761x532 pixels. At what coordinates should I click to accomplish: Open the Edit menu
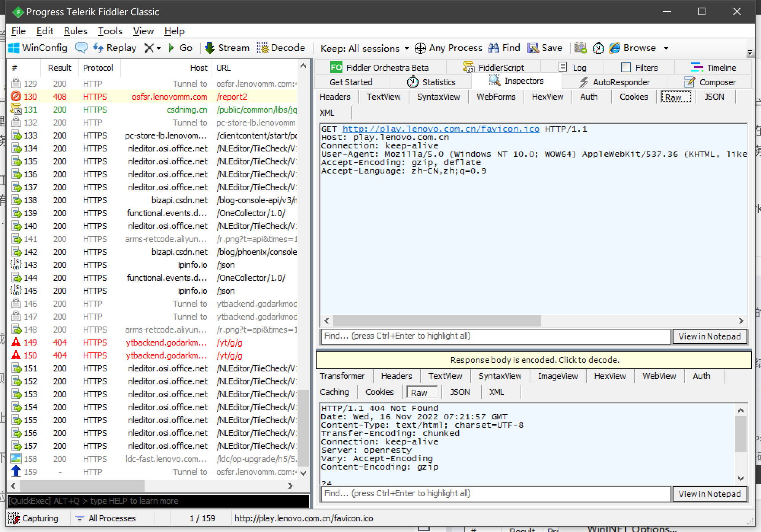[45, 31]
